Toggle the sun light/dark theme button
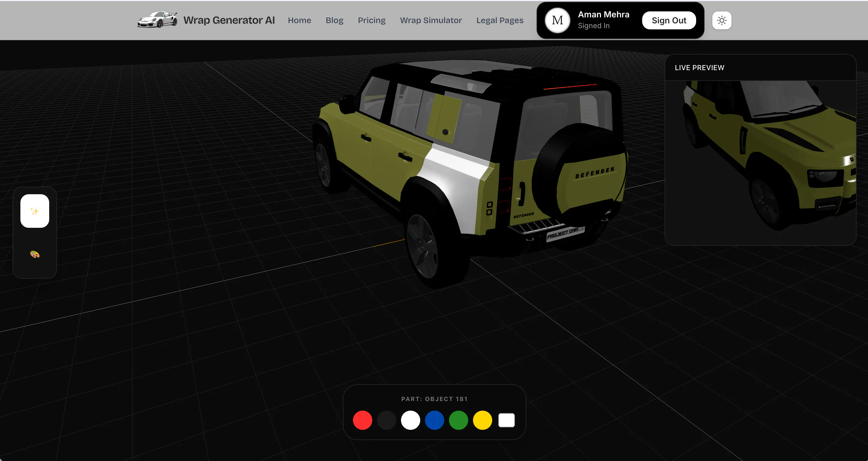This screenshot has height=461, width=868. click(722, 20)
